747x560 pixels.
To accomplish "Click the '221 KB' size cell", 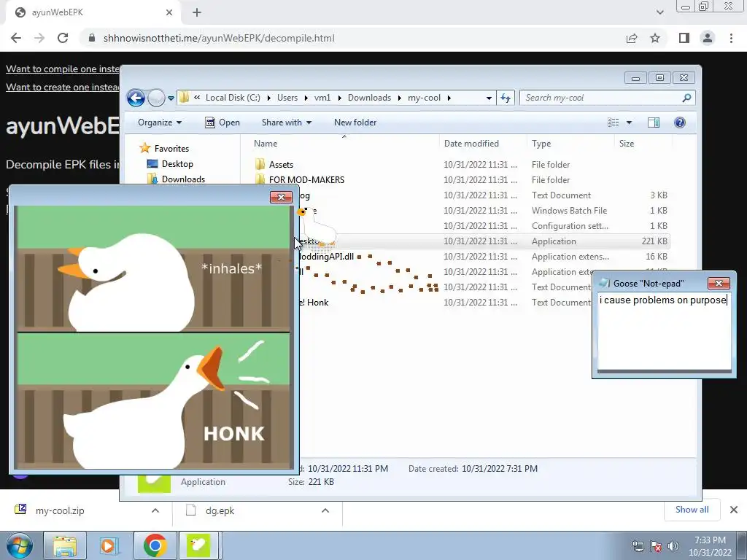I will 654,241.
